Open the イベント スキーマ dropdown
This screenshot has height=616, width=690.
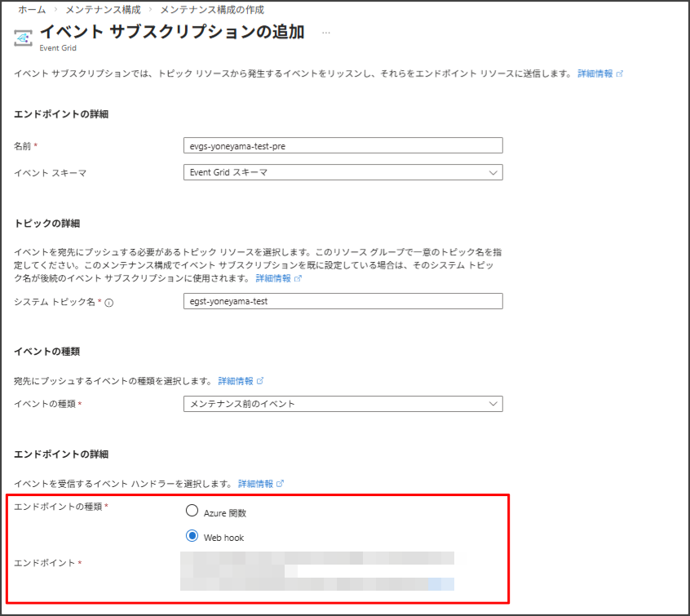[343, 172]
